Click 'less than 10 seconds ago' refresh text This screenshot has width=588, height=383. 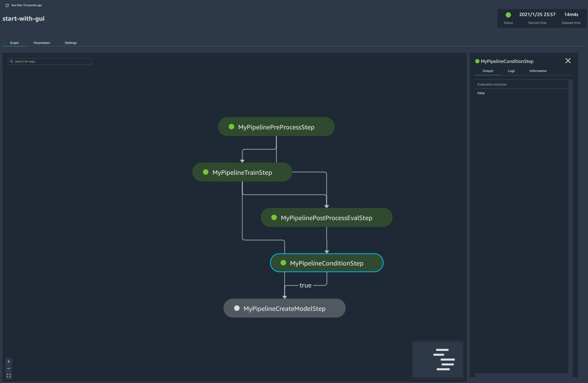point(26,5)
